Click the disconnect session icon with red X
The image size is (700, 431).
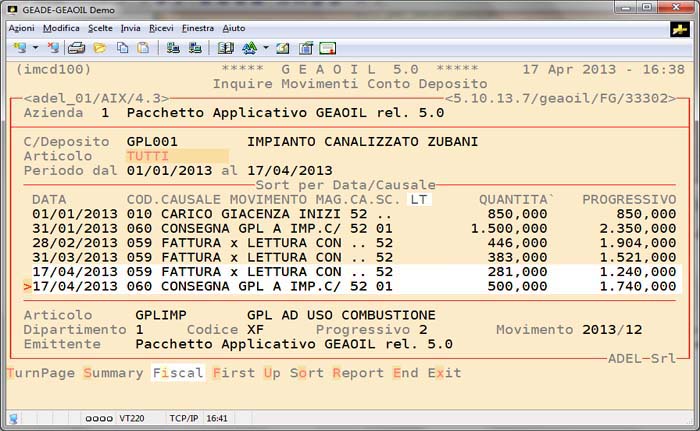[52, 47]
